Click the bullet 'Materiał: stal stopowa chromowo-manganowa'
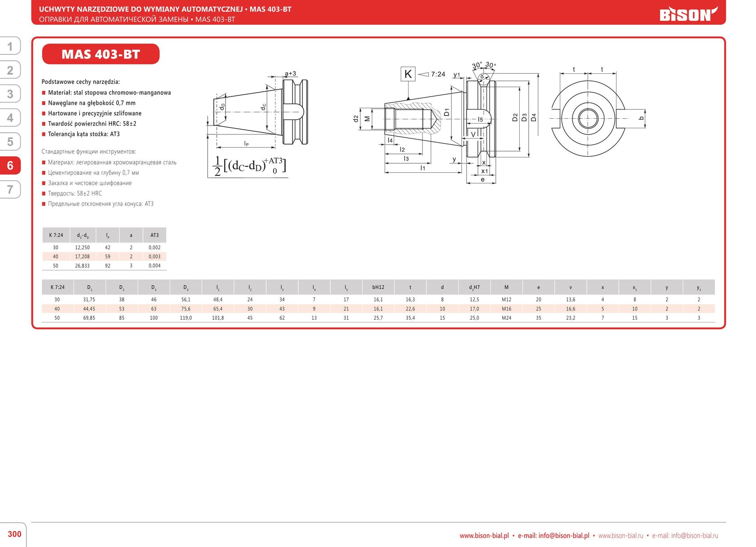The width and height of the screenshot is (756, 547). pos(109,93)
